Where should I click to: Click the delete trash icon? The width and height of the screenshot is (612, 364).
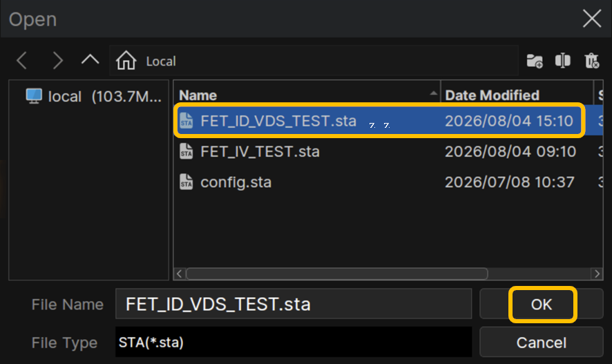592,61
